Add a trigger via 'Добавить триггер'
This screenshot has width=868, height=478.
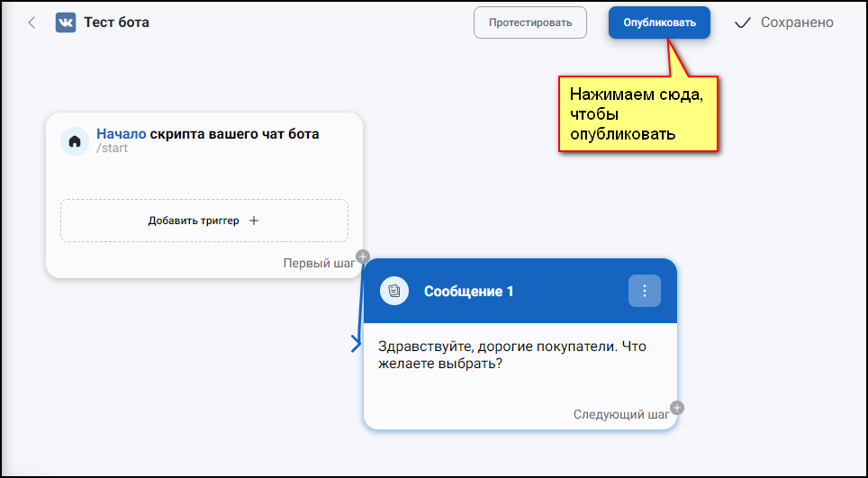[204, 221]
